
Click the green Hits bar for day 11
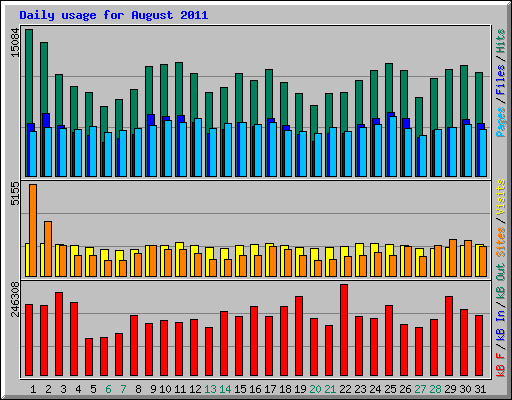[x=179, y=89]
